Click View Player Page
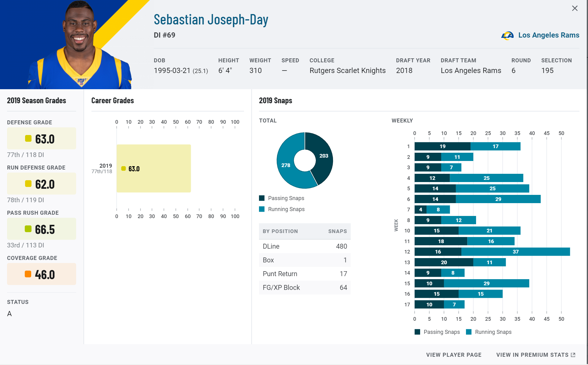The height and width of the screenshot is (365, 588). 454,355
